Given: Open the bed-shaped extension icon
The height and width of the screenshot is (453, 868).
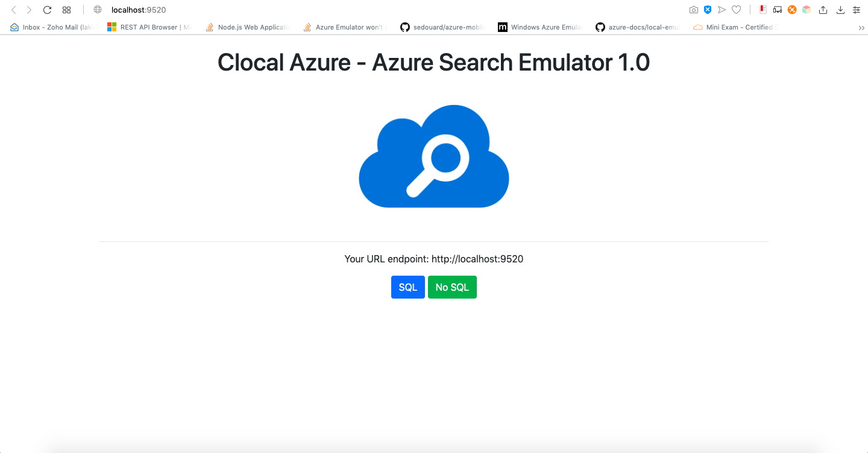Looking at the screenshot, I should pyautogui.click(x=778, y=10).
